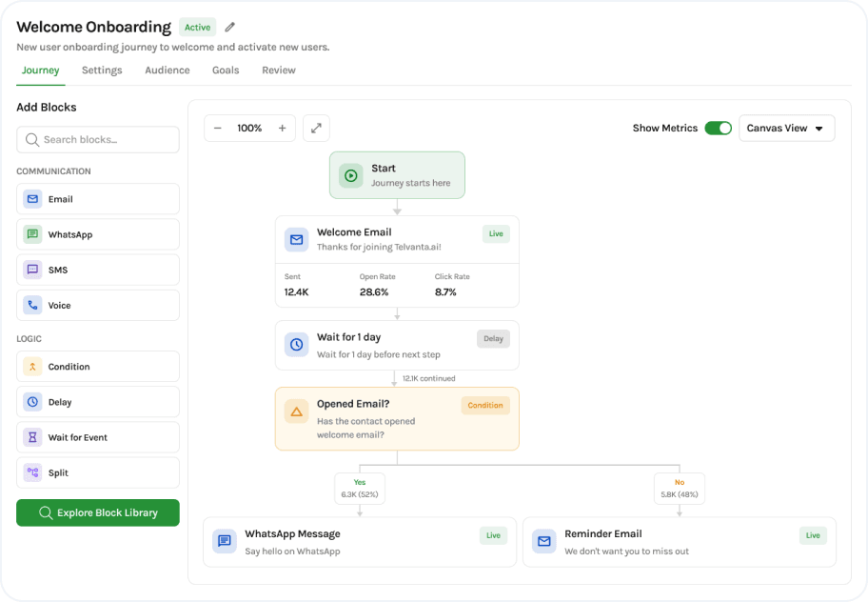
Task: Click 'Thanks for joining Telvanta.ai!' text
Action: click(379, 247)
